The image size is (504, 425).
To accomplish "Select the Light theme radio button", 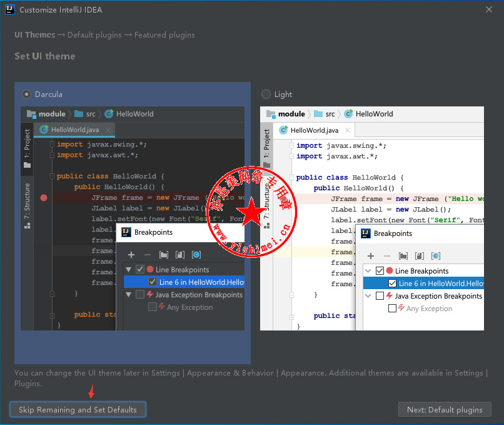I will click(266, 95).
